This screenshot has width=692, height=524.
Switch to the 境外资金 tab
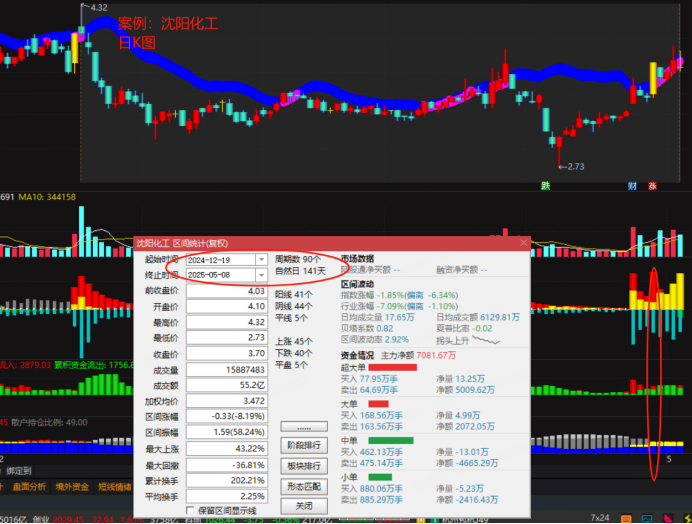[72, 486]
